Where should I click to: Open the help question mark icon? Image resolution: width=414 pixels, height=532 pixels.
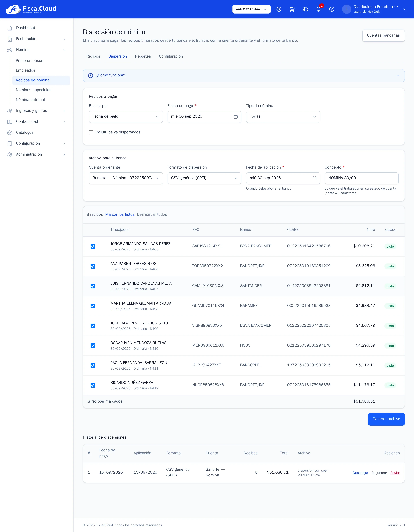pos(332,9)
